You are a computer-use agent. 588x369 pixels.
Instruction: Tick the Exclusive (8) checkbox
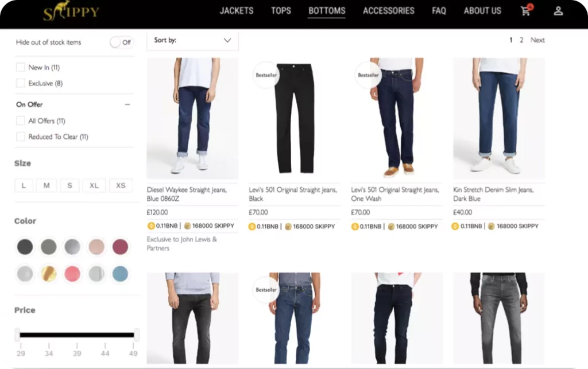21,83
